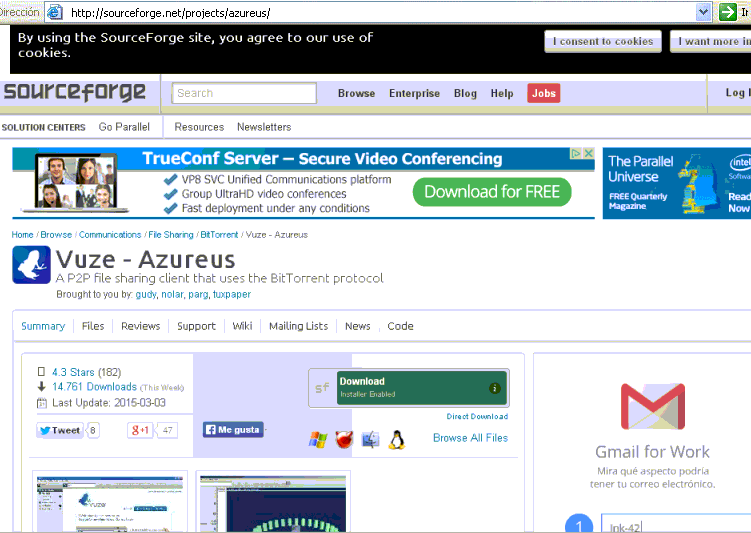The image size is (751, 533).
Task: Click the Resources link
Action: click(199, 127)
